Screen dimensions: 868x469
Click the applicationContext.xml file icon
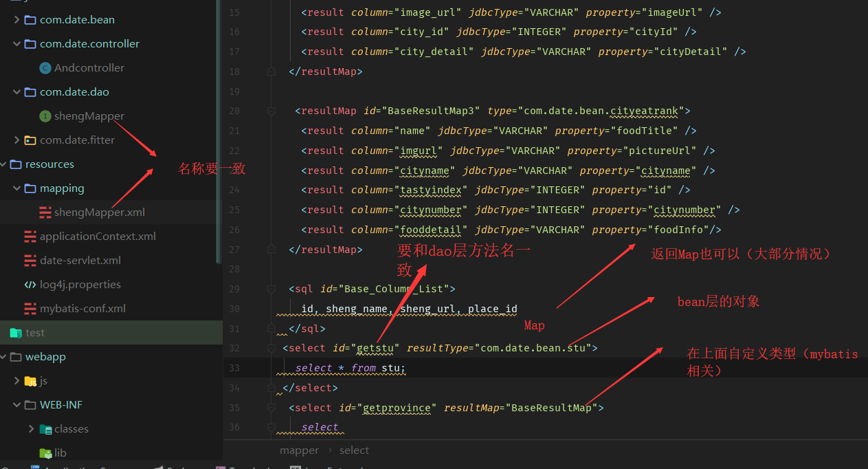click(30, 237)
